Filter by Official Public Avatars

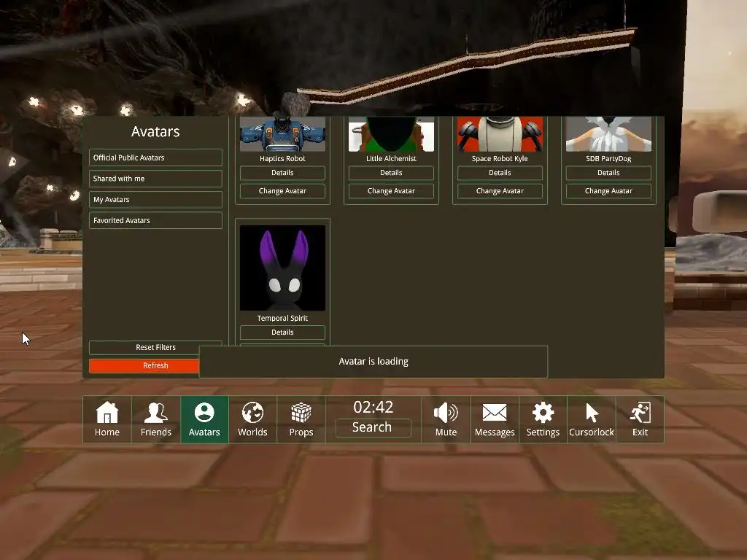[155, 157]
